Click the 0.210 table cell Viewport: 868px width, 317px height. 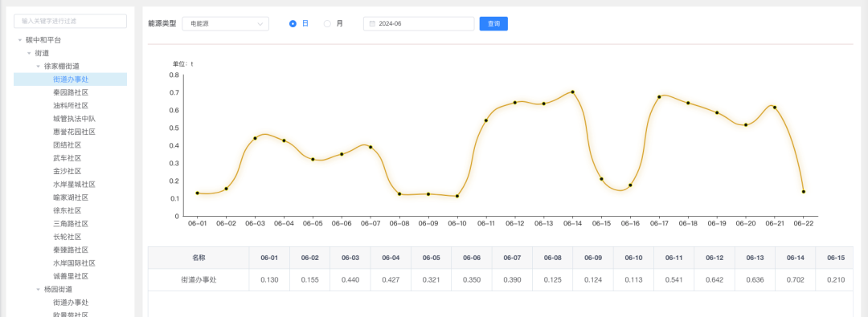(x=835, y=280)
